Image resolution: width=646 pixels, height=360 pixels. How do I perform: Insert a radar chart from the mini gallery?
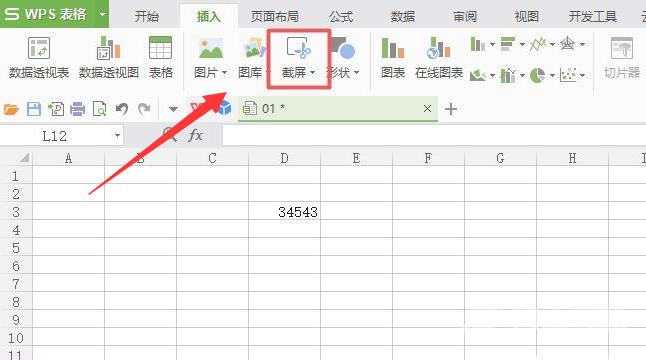click(567, 44)
